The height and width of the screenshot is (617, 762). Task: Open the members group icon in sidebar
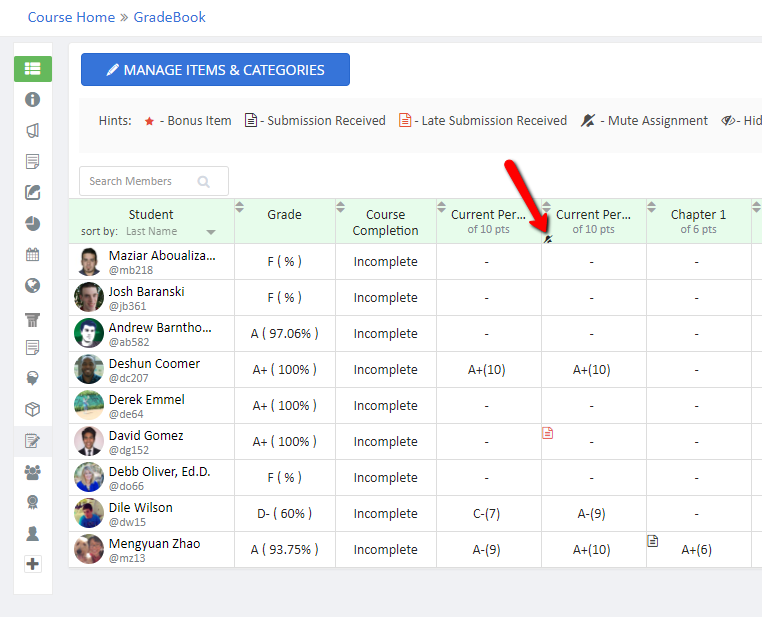33,472
